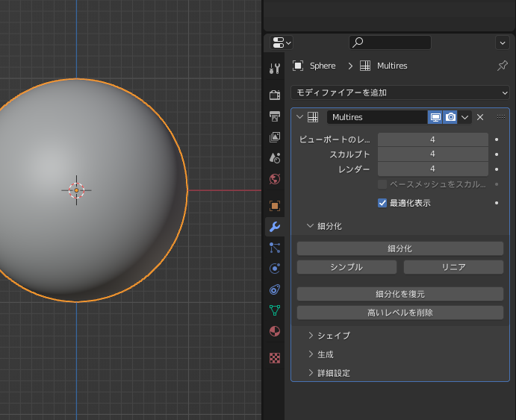Viewport: 516px width, 420px height.
Task: Open the Object Constraints properties tab
Action: click(275, 289)
